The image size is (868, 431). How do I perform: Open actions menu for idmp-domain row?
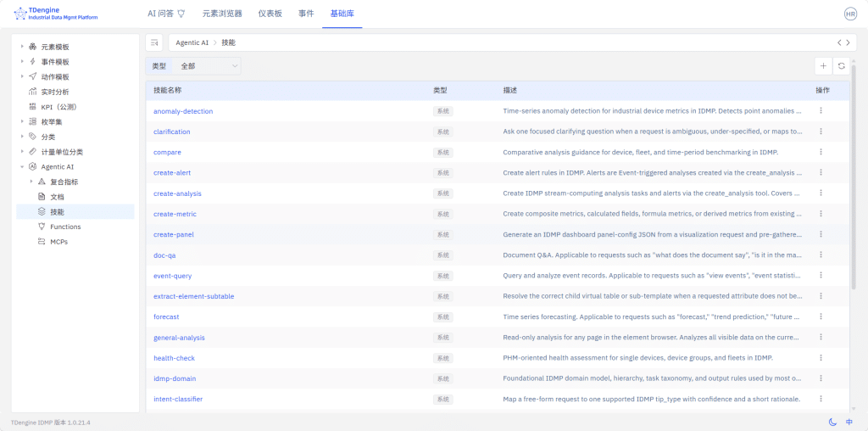(821, 378)
